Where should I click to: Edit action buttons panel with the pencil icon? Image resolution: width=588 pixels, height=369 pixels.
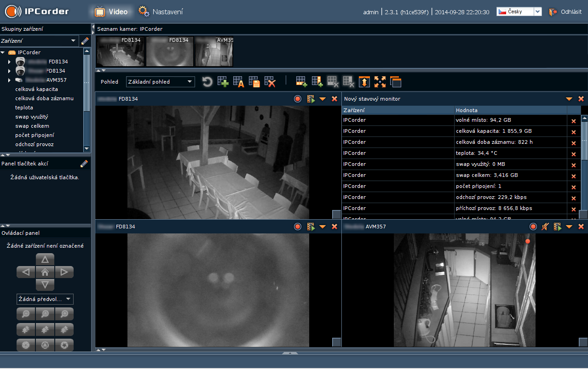tap(84, 164)
